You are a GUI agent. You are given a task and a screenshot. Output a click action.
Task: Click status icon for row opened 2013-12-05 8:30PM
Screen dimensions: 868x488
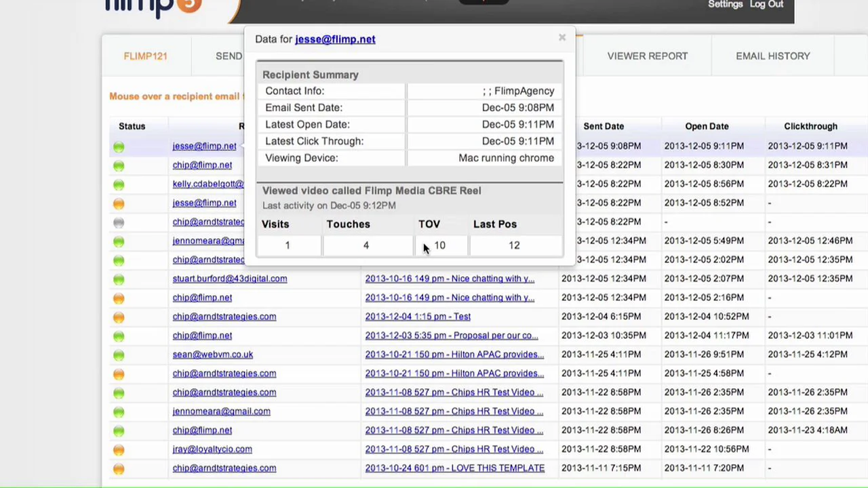[x=119, y=165]
